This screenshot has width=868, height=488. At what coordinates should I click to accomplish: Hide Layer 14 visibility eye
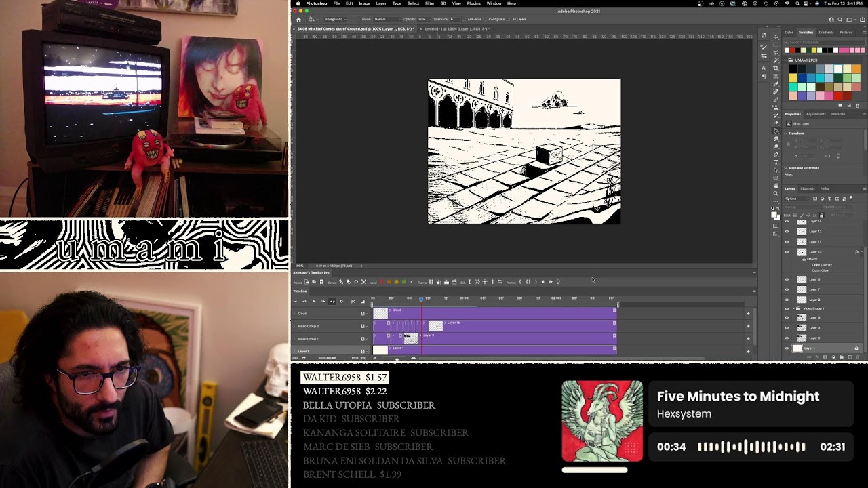click(x=787, y=222)
